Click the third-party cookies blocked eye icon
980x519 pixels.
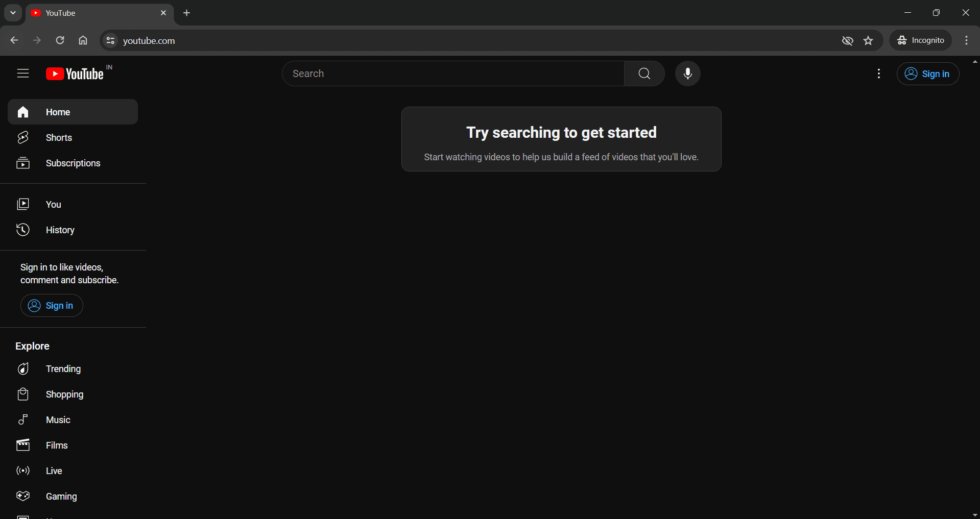click(847, 40)
